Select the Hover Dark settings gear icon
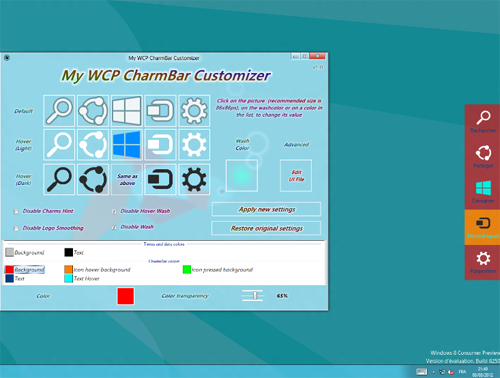 click(x=194, y=179)
